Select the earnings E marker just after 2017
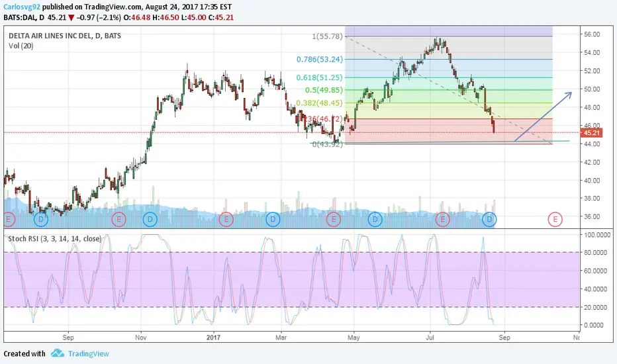The width and height of the screenshot is (617, 364). tap(226, 219)
